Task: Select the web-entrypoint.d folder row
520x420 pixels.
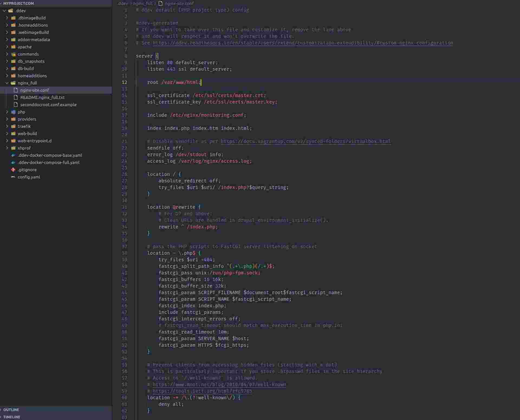Action: click(56, 141)
